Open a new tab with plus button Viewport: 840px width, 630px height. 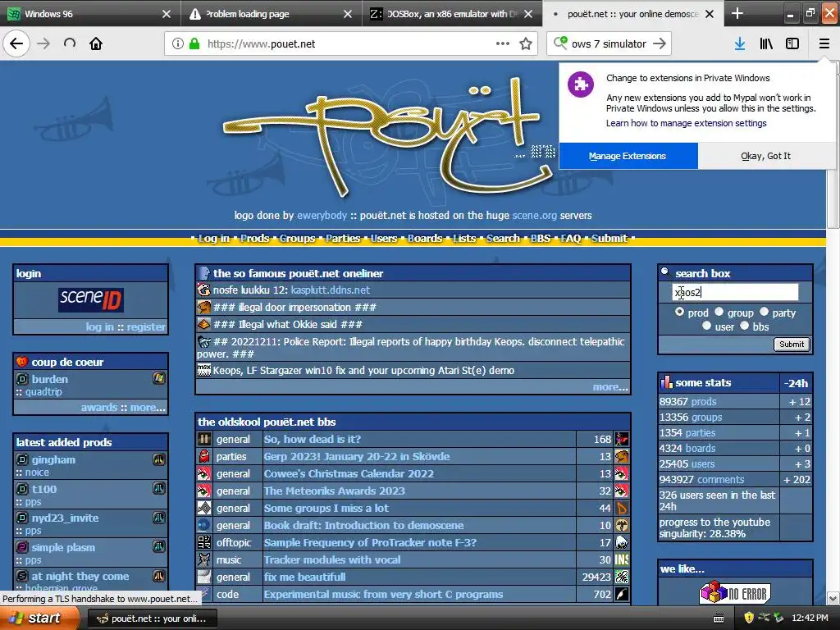737,13
